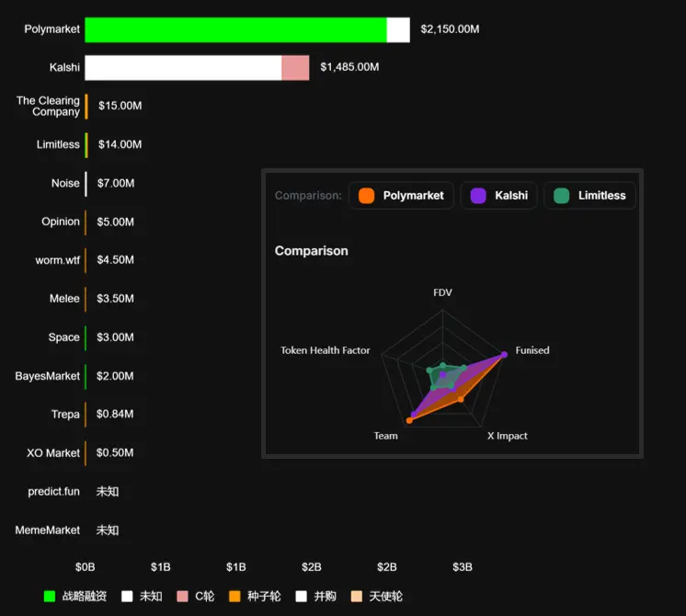Click the $2,150.00M value label

tap(450, 29)
